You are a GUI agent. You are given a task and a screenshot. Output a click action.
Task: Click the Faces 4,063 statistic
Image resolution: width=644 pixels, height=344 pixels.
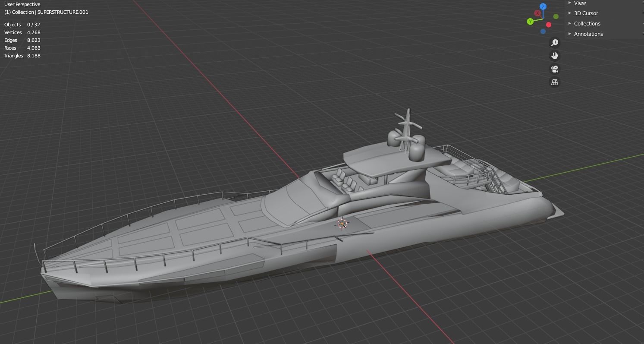[x=22, y=48]
